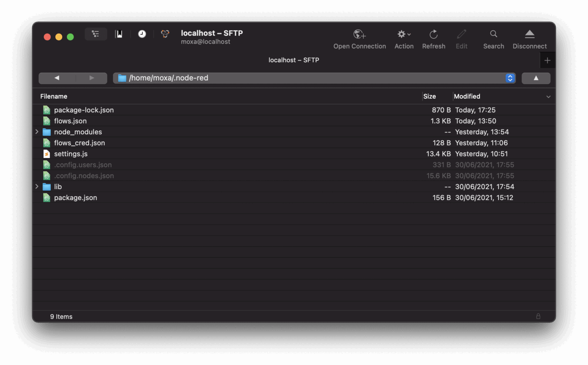The height and width of the screenshot is (365, 588).
Task: Expand the lib folder
Action: 37,186
